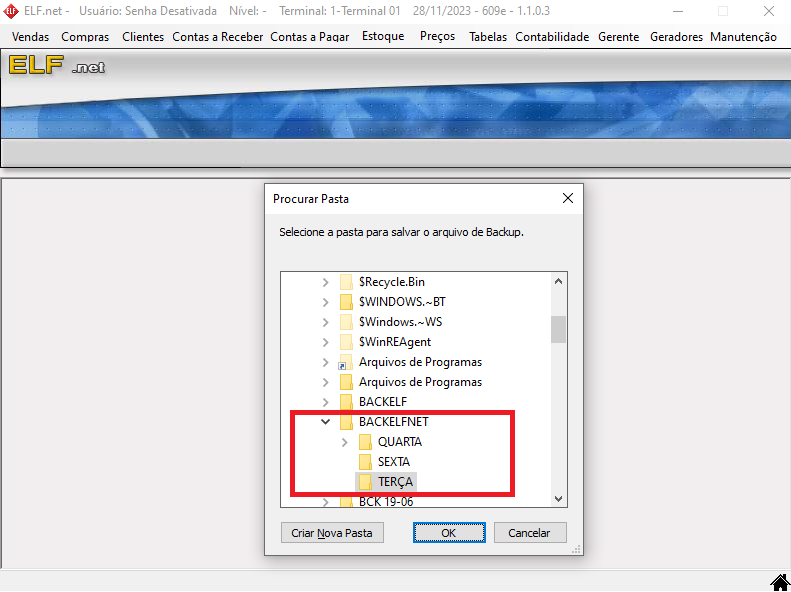This screenshot has height=592, width=791.
Task: Select the BACKELF folder icon
Action: pos(346,402)
